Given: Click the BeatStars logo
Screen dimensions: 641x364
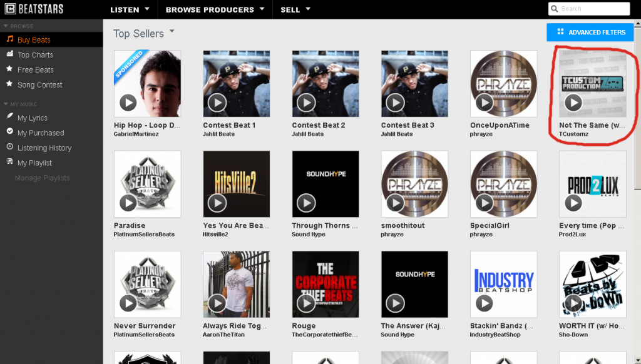Looking at the screenshot, I should coord(34,9).
